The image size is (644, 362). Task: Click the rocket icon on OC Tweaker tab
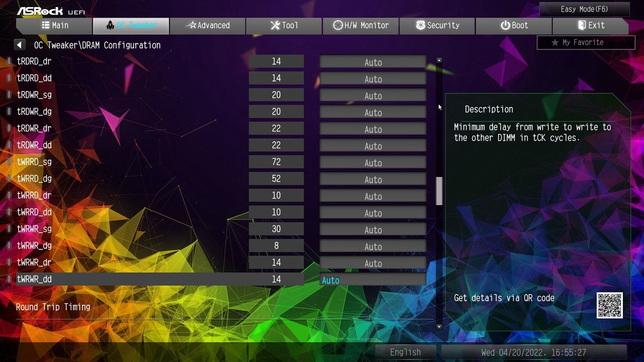111,25
